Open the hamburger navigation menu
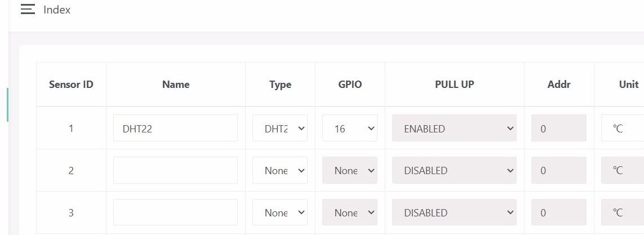The width and height of the screenshot is (644, 235). [28, 10]
